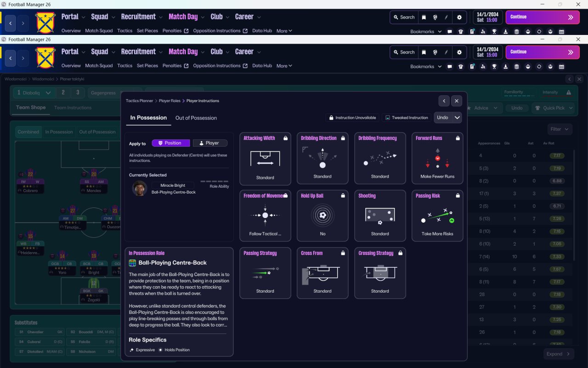Click the club badge in the front window
The image size is (588, 368).
coord(45,58)
